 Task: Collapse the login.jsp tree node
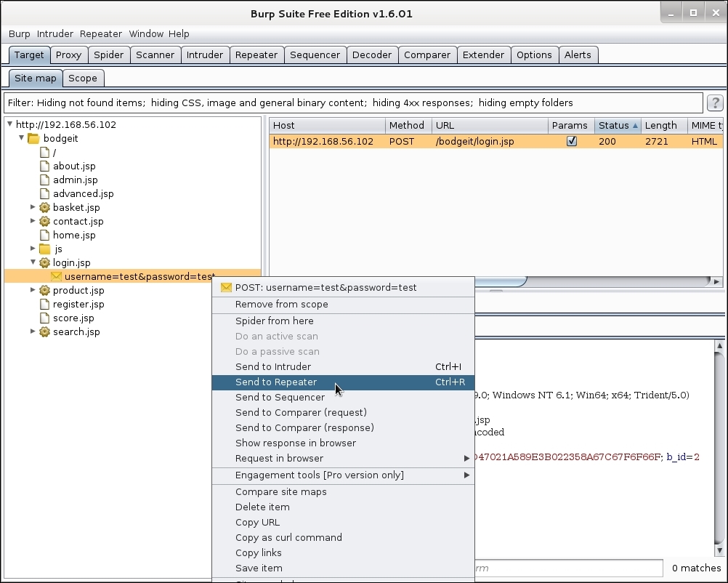tap(33, 262)
